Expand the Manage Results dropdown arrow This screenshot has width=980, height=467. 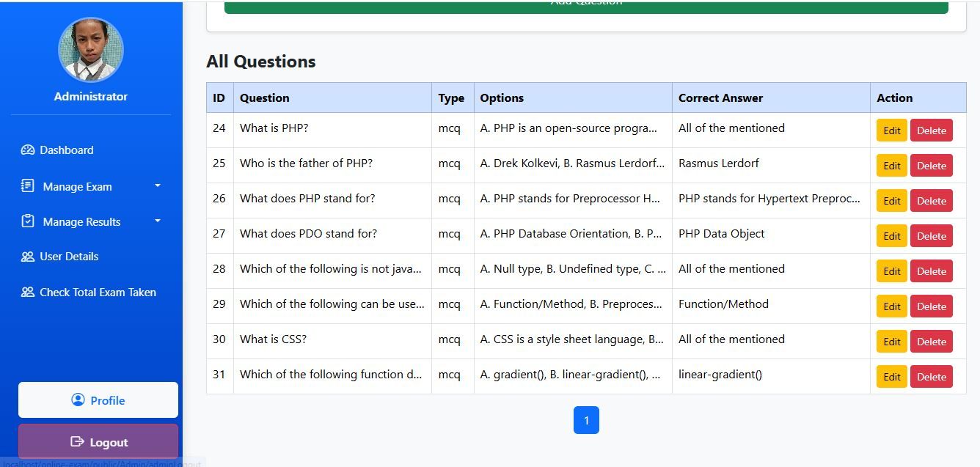click(158, 221)
